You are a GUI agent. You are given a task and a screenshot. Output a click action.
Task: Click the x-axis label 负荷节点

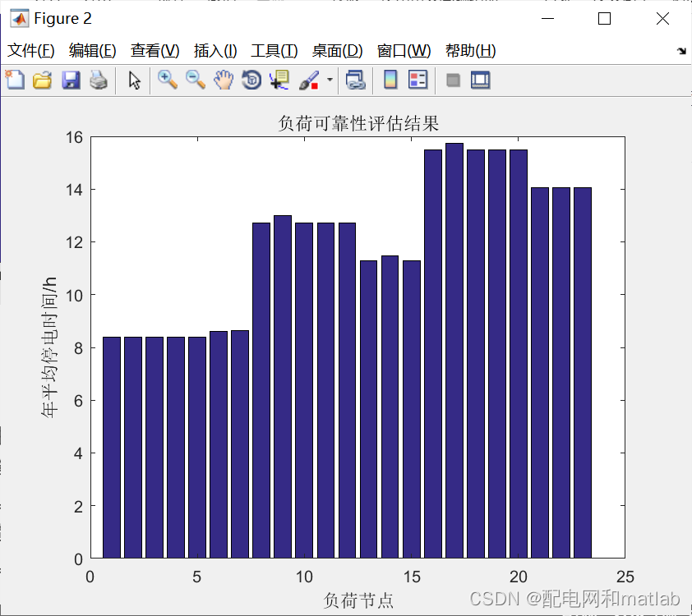coord(358,600)
